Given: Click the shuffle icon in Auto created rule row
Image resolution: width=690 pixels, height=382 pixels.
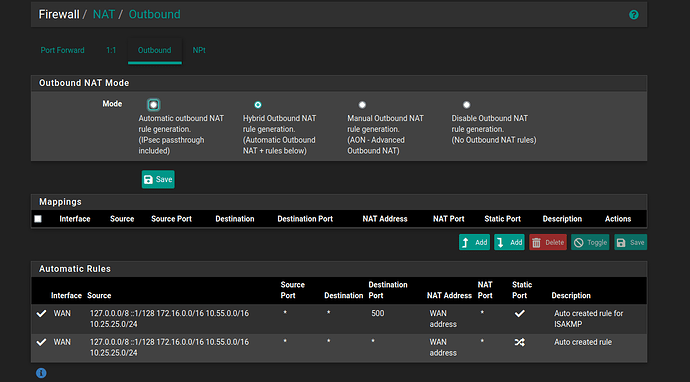Looking at the screenshot, I should pyautogui.click(x=520, y=342).
